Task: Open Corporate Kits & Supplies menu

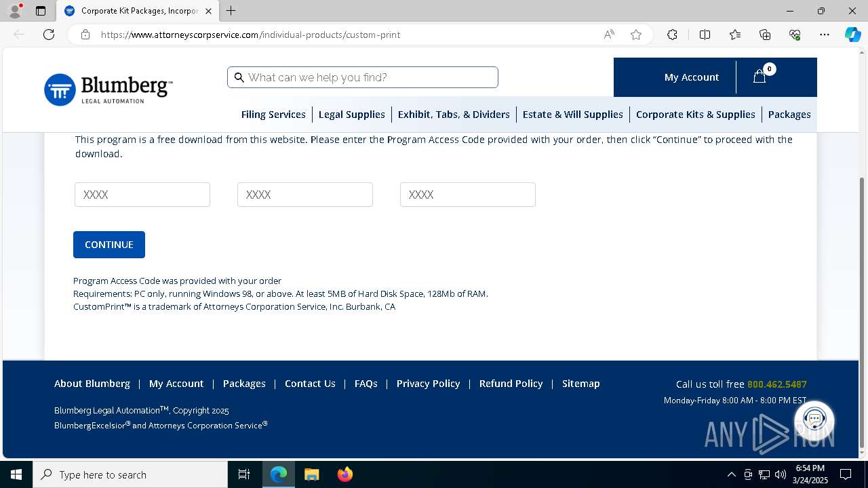Action: [x=695, y=115]
